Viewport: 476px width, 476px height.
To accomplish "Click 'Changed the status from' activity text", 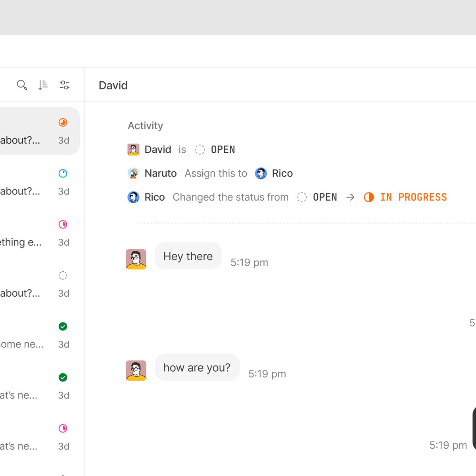I will (230, 197).
